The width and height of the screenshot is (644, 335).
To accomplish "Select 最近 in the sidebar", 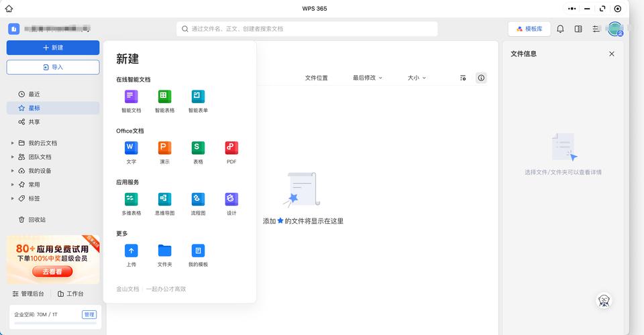I will point(53,94).
